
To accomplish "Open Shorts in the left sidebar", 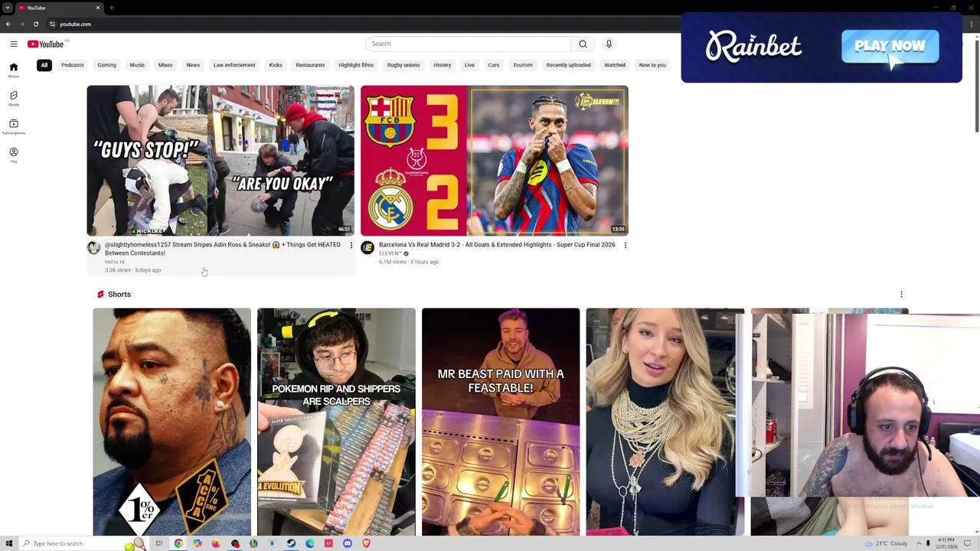I will point(13,98).
